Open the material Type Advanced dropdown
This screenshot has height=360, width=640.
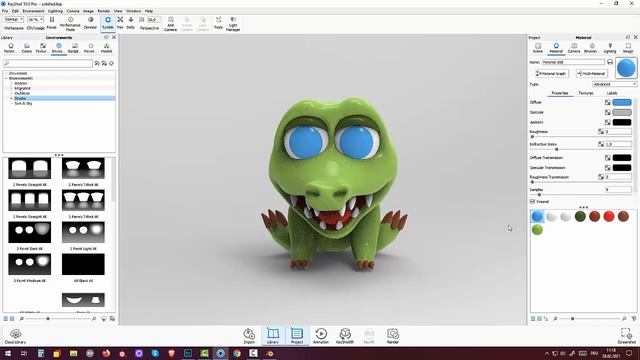(x=614, y=84)
